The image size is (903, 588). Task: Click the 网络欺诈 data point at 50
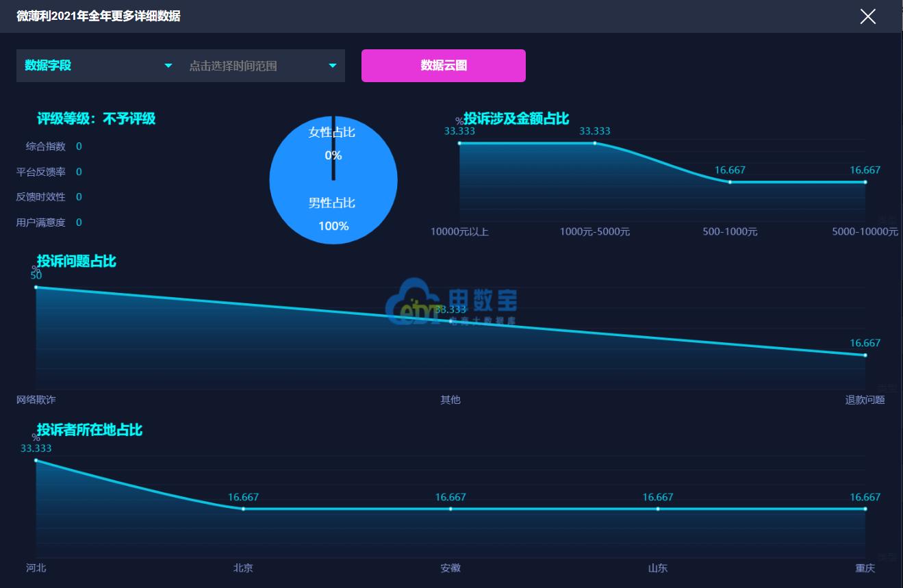pyautogui.click(x=36, y=287)
